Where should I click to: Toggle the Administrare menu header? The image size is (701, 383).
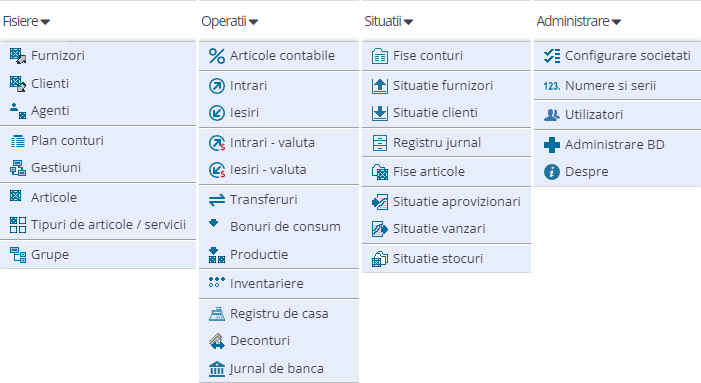tap(579, 21)
